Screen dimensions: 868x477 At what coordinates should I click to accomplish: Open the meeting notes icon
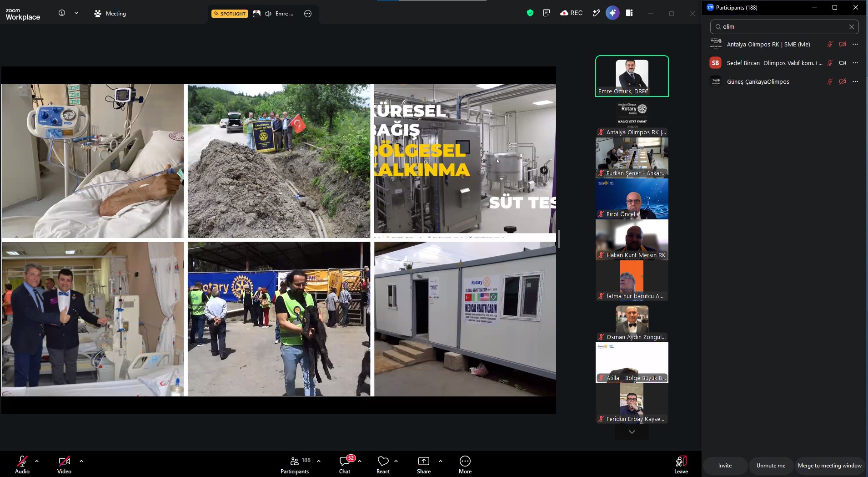pos(547,13)
